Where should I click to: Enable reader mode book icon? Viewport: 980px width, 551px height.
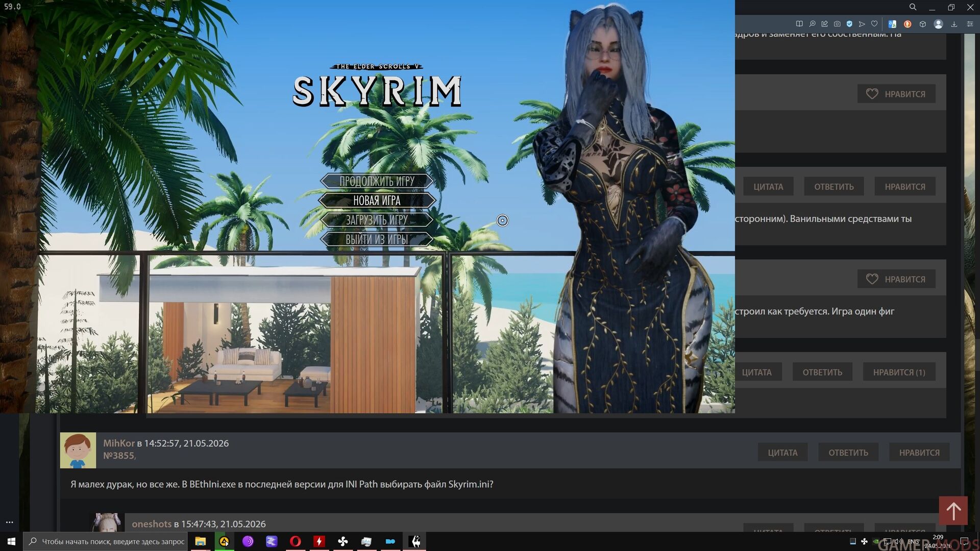point(799,24)
